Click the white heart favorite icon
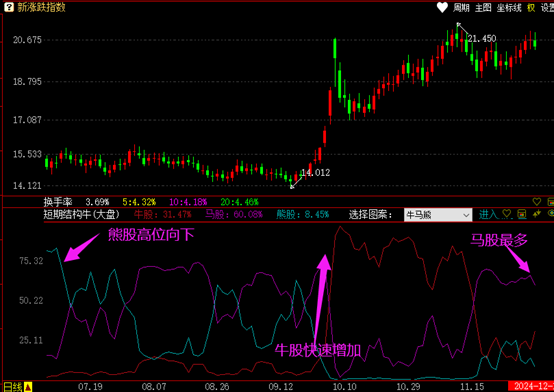 (442, 7)
